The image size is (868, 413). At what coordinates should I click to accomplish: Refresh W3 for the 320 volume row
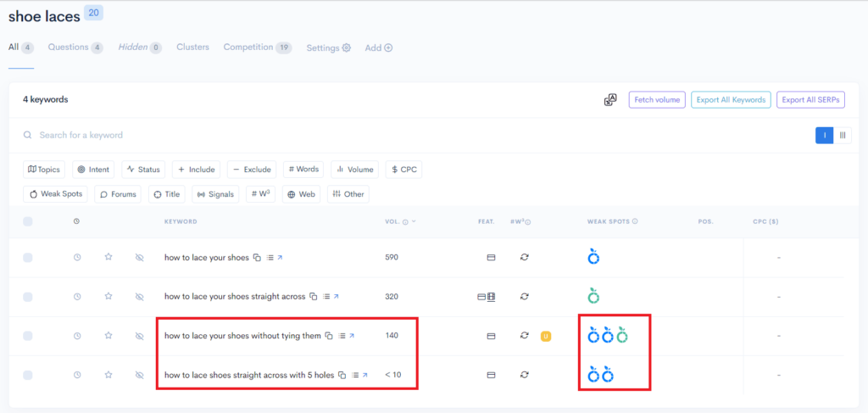[x=524, y=297]
